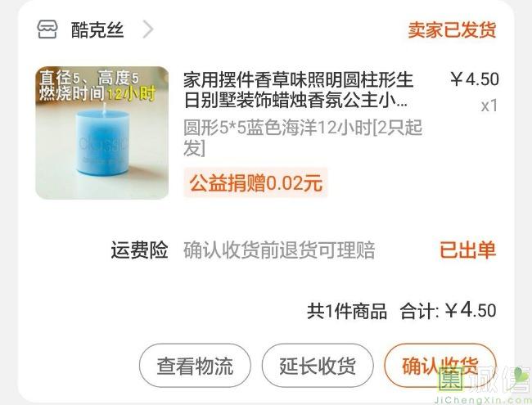Expand shop page via chevron arrow

[x=148, y=29]
